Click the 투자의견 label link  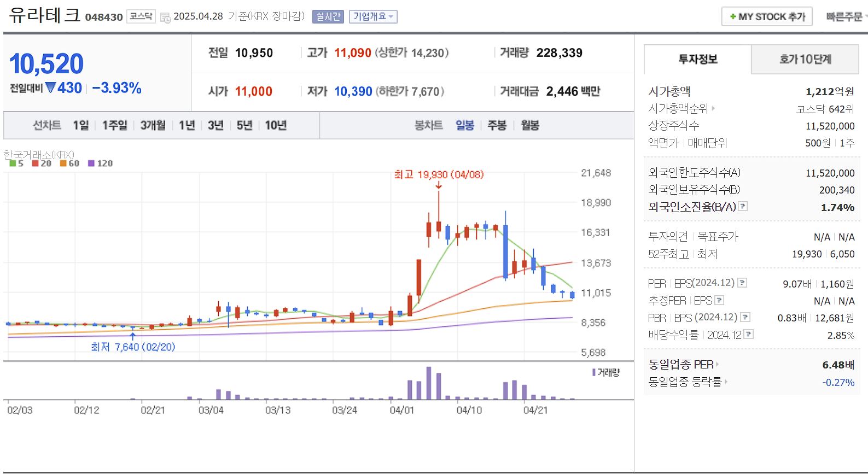[x=668, y=236]
